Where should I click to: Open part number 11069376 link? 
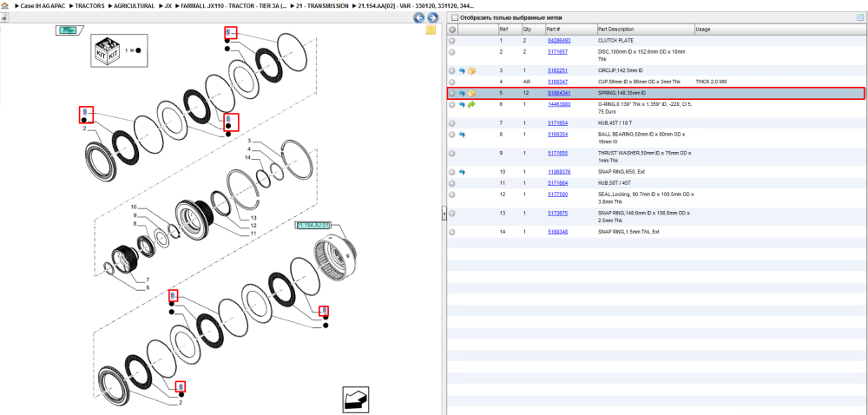point(559,172)
